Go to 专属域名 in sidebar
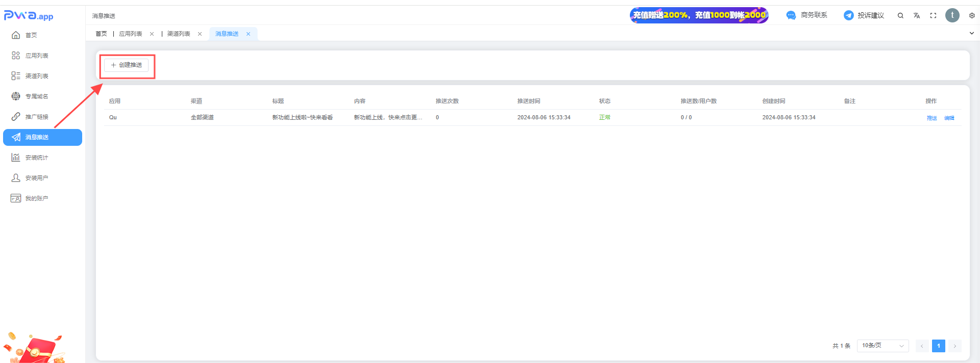 37,96
